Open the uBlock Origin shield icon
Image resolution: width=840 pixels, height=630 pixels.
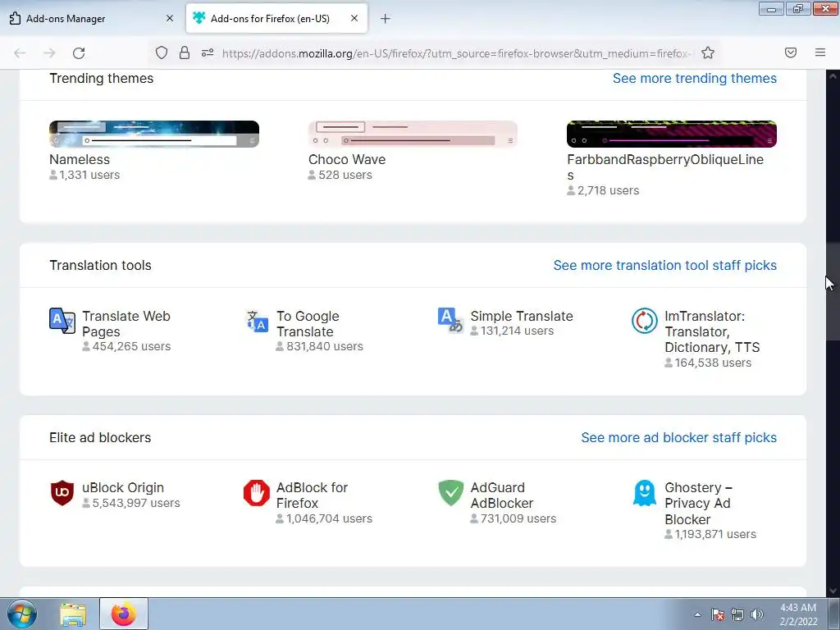(x=62, y=493)
